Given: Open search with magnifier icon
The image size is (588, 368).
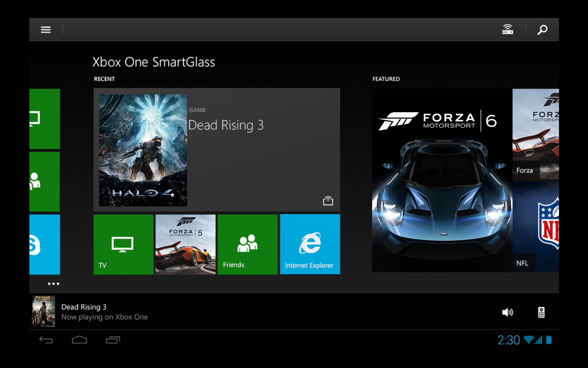Looking at the screenshot, I should (x=542, y=30).
